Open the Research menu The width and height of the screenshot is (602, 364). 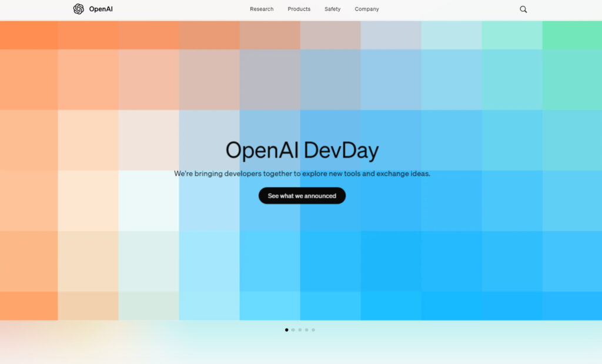click(262, 9)
